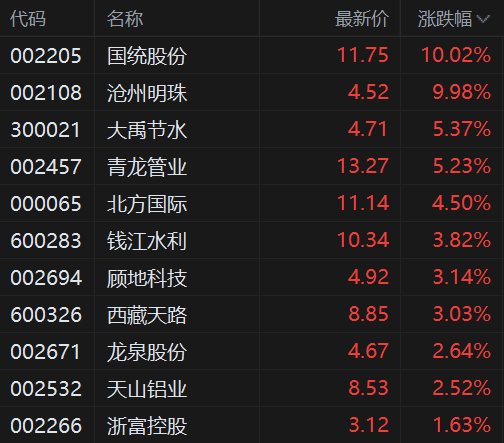The width and height of the screenshot is (504, 443).
Task: Click the 10.02% change value
Action: pos(456,55)
